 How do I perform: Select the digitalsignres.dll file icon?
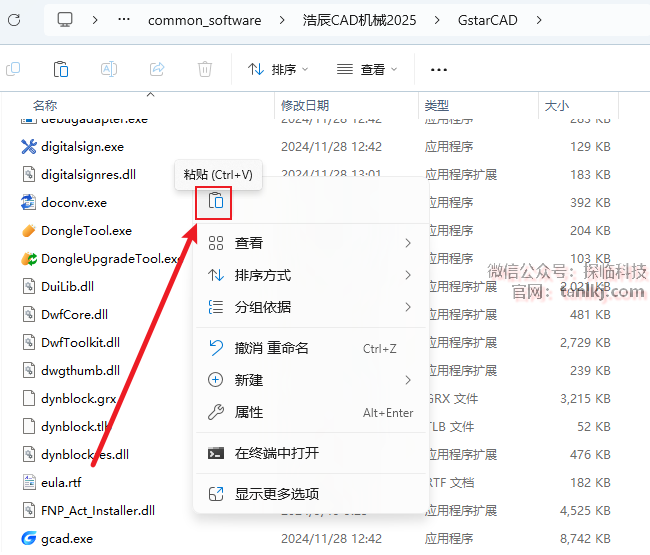pyautogui.click(x=29, y=174)
